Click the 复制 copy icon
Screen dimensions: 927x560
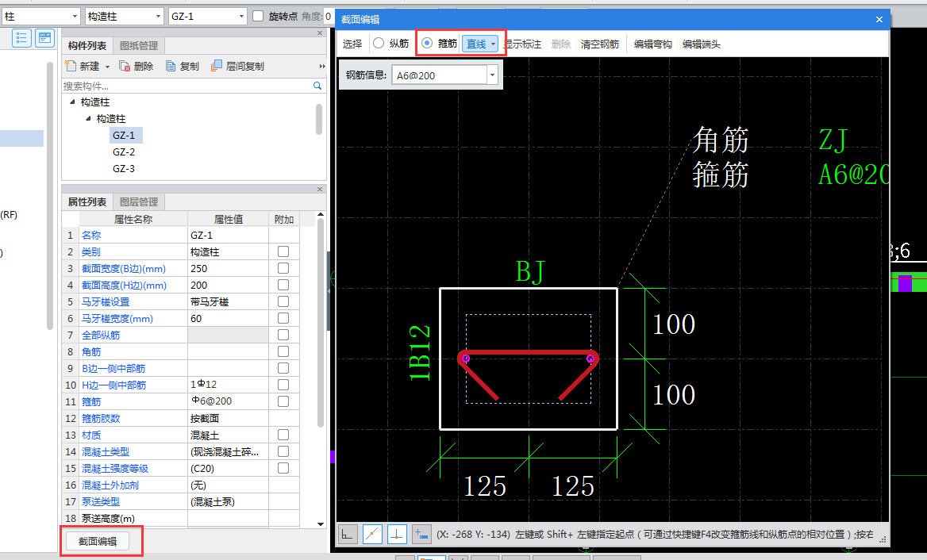pyautogui.click(x=171, y=66)
